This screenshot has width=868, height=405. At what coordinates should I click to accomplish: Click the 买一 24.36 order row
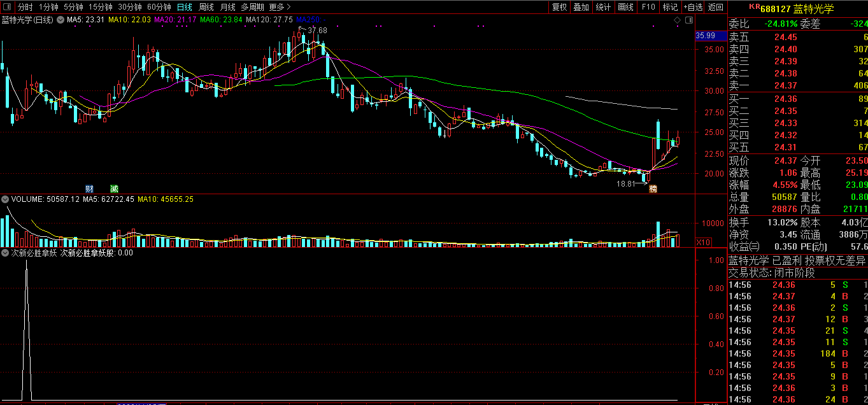(x=798, y=99)
